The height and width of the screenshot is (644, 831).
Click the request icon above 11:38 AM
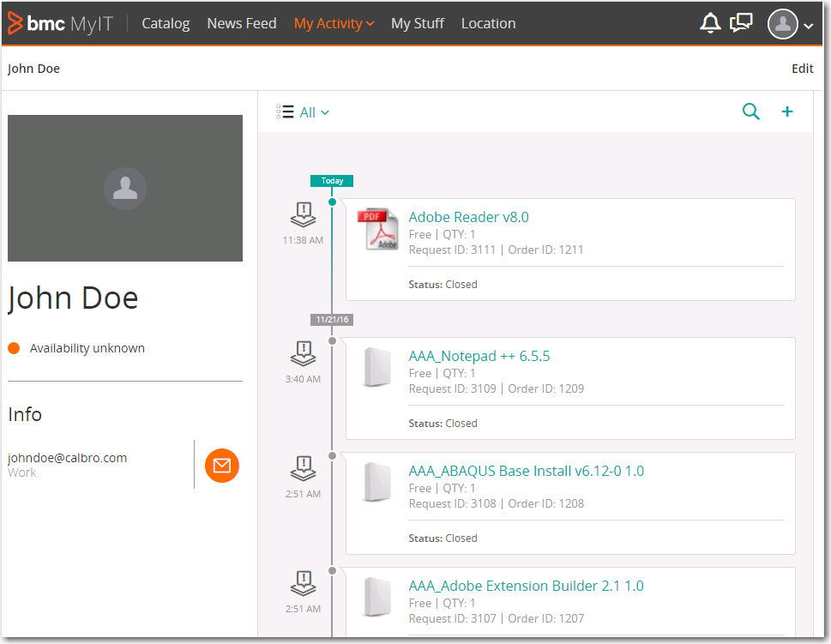(x=303, y=214)
